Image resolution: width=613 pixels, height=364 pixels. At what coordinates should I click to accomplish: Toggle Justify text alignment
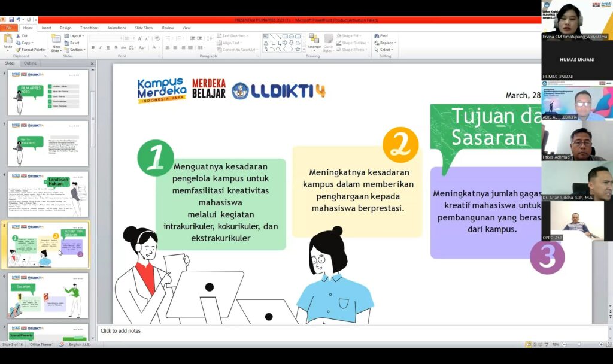(x=190, y=48)
